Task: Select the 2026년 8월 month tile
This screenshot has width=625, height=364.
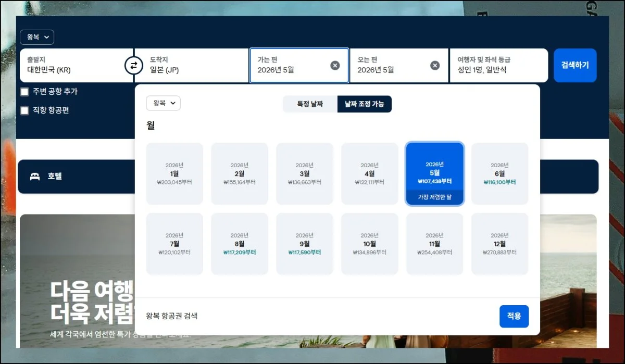Action: (240, 244)
